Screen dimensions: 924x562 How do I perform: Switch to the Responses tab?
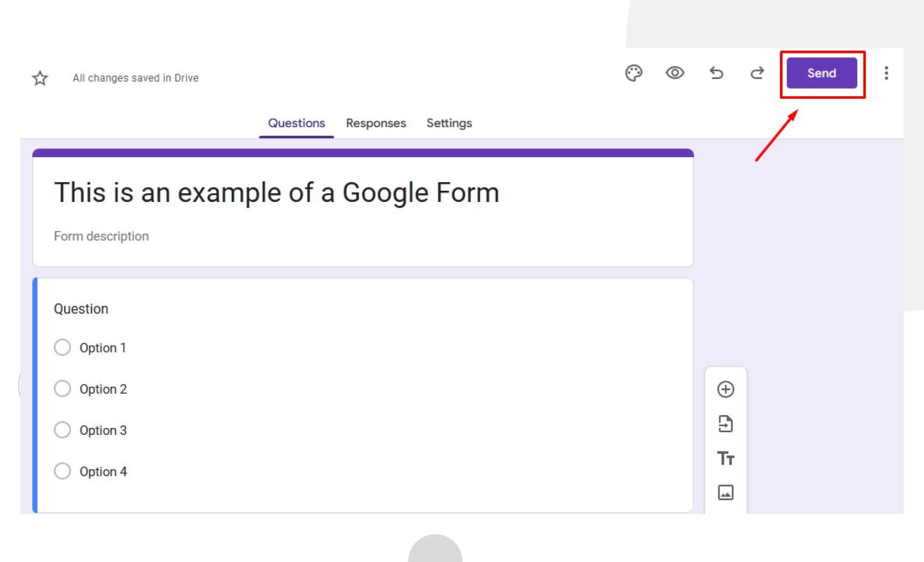click(x=375, y=123)
